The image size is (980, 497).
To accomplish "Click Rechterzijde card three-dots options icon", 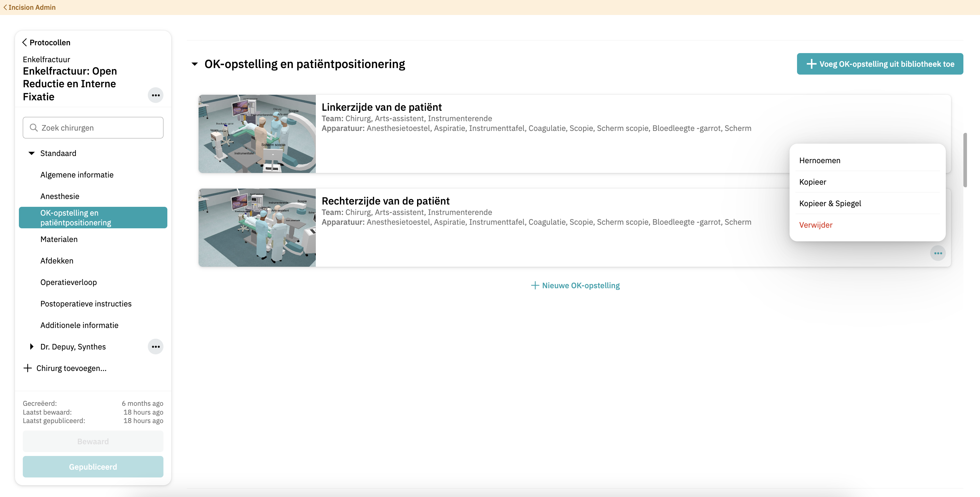I will coord(938,253).
